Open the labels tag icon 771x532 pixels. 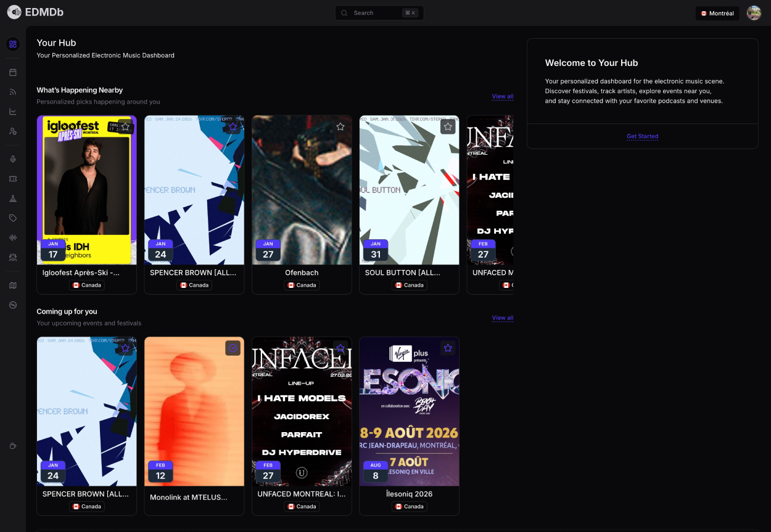coord(12,218)
